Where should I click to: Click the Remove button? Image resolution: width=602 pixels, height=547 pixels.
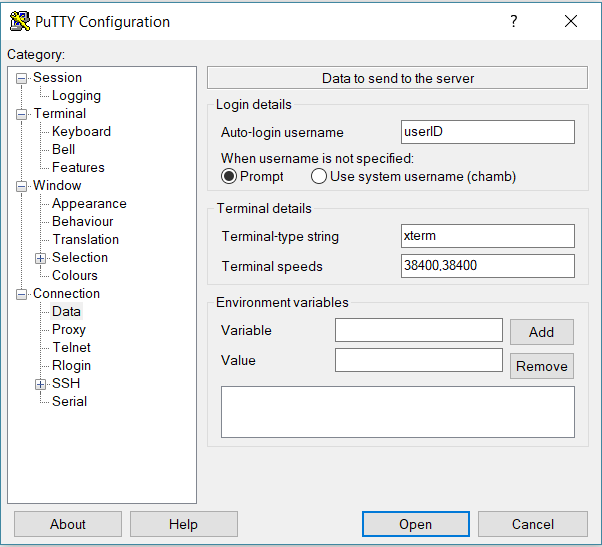pyautogui.click(x=541, y=366)
